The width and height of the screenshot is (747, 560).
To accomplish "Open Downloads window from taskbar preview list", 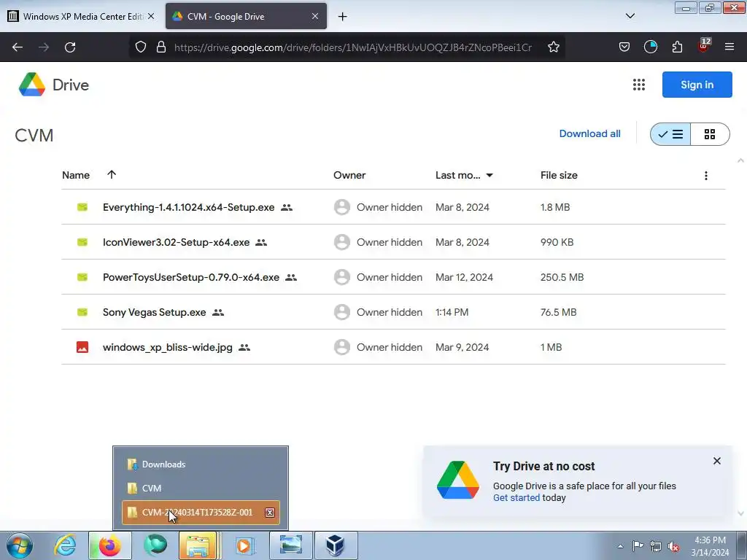I will click(201, 464).
